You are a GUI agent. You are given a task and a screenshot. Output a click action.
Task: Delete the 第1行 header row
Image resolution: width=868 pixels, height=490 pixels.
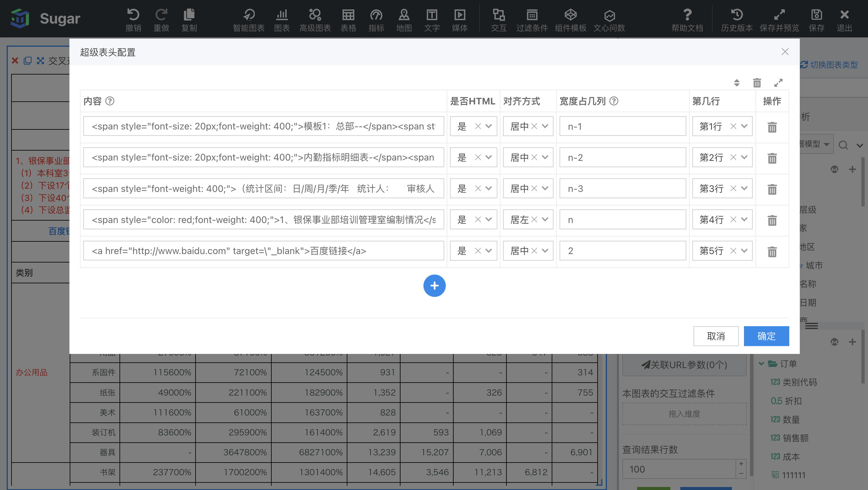[x=772, y=127]
